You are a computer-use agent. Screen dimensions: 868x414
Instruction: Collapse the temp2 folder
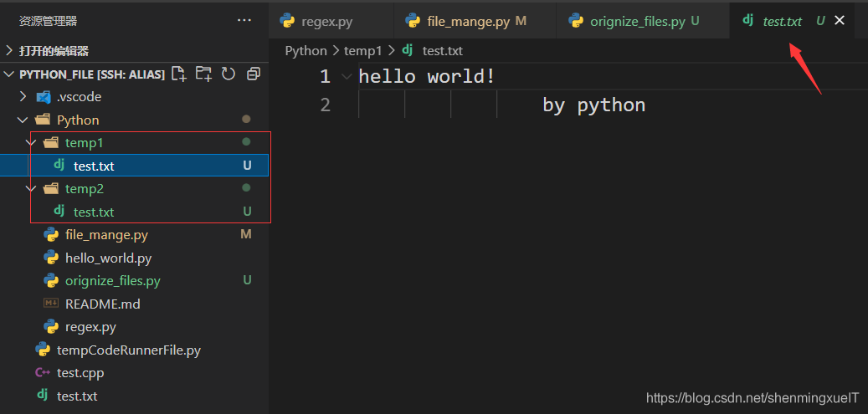32,189
